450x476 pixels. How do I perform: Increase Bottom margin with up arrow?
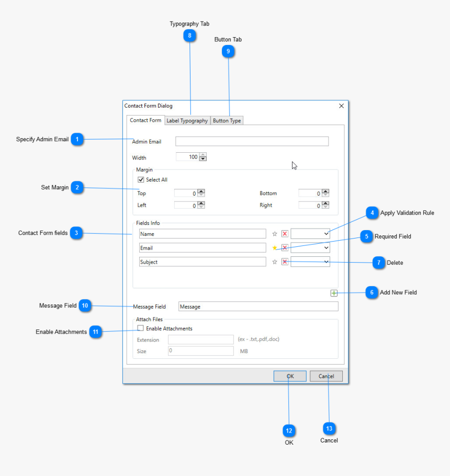[x=325, y=191]
